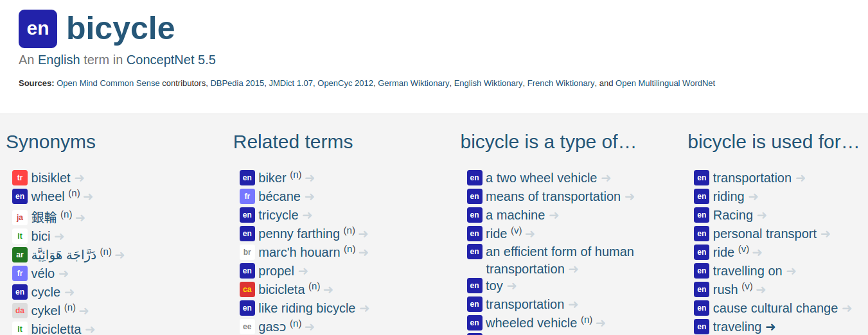The width and height of the screenshot is (868, 335).
Task: Open the 'Open Multilingual WordNet' source link
Action: point(665,83)
